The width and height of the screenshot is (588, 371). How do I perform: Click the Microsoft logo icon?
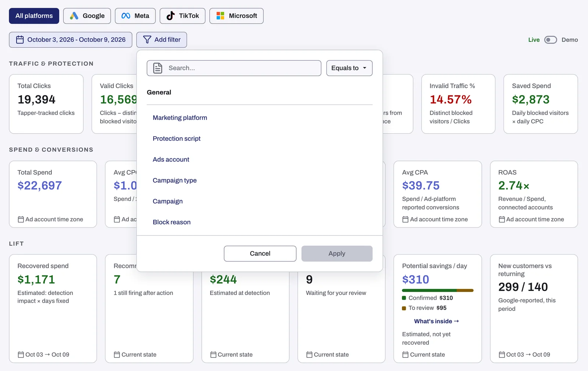pyautogui.click(x=220, y=16)
